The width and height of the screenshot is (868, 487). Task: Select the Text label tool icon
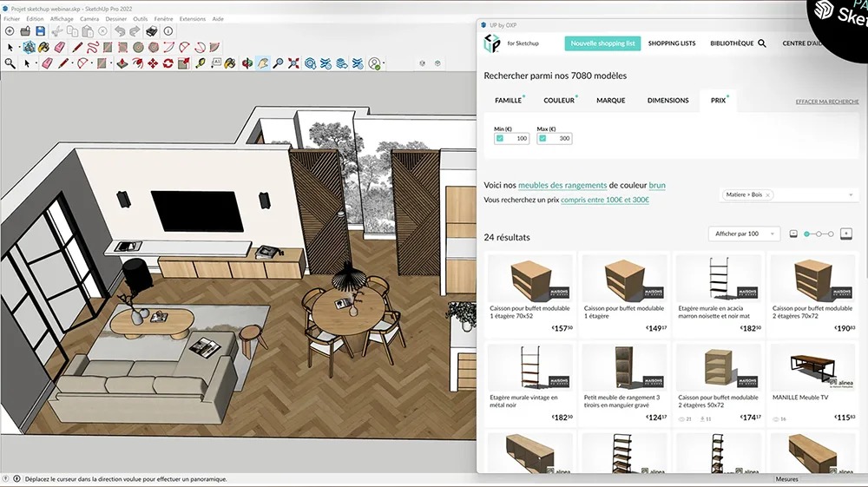[215, 63]
